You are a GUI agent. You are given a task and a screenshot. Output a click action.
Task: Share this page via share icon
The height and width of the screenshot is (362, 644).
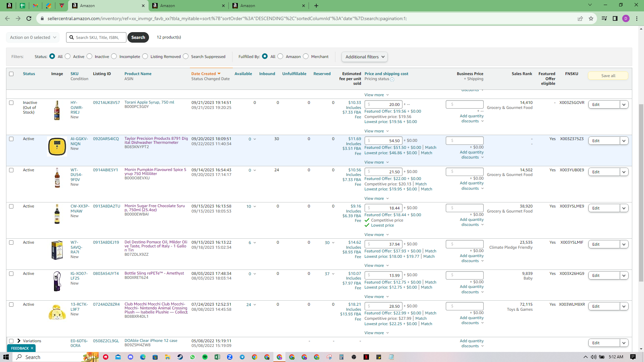click(580, 18)
